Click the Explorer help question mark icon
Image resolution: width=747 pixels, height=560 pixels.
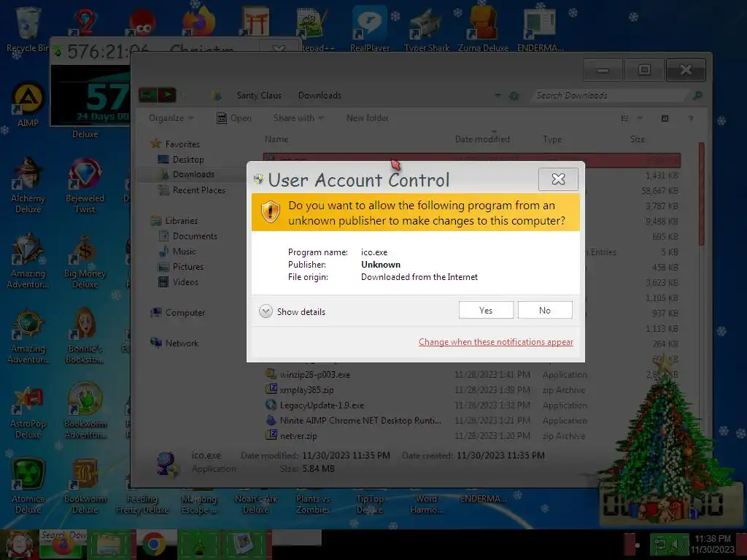(690, 118)
